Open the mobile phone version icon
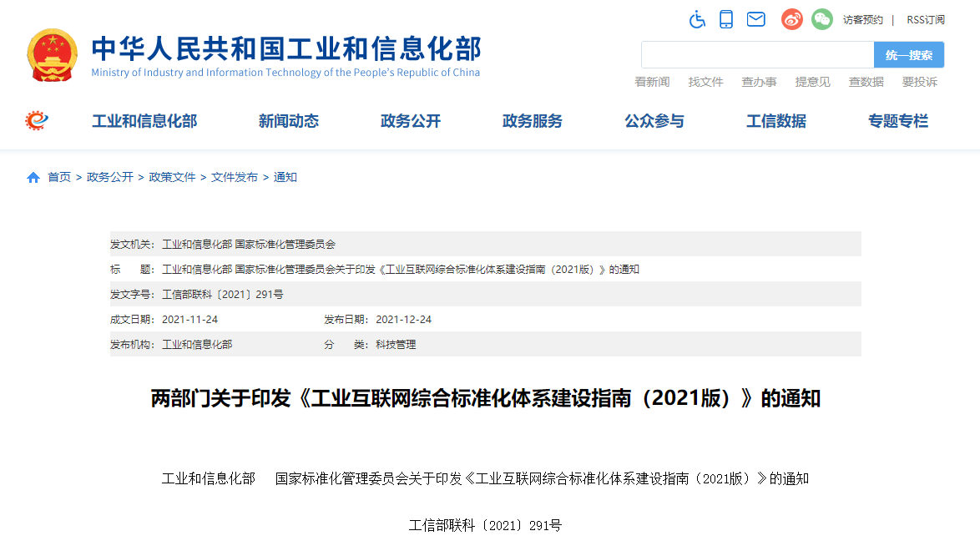 pos(726,19)
